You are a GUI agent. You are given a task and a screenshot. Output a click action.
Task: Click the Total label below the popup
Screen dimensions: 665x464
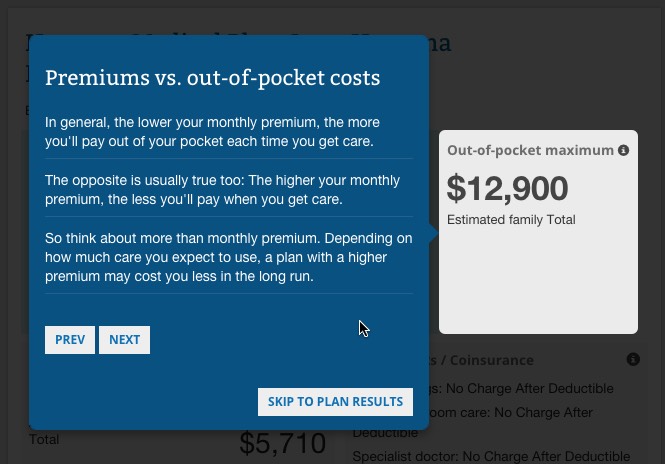pyautogui.click(x=44, y=440)
